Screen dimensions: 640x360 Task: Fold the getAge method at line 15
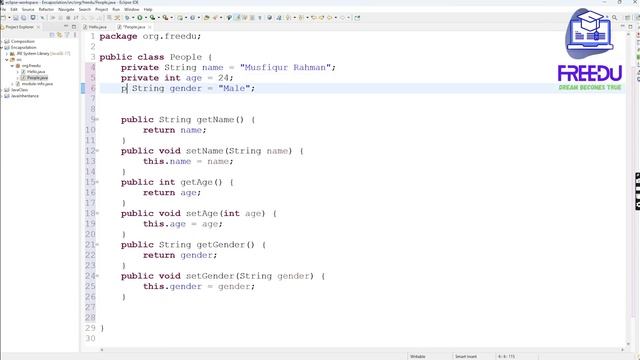pyautogui.click(x=98, y=182)
